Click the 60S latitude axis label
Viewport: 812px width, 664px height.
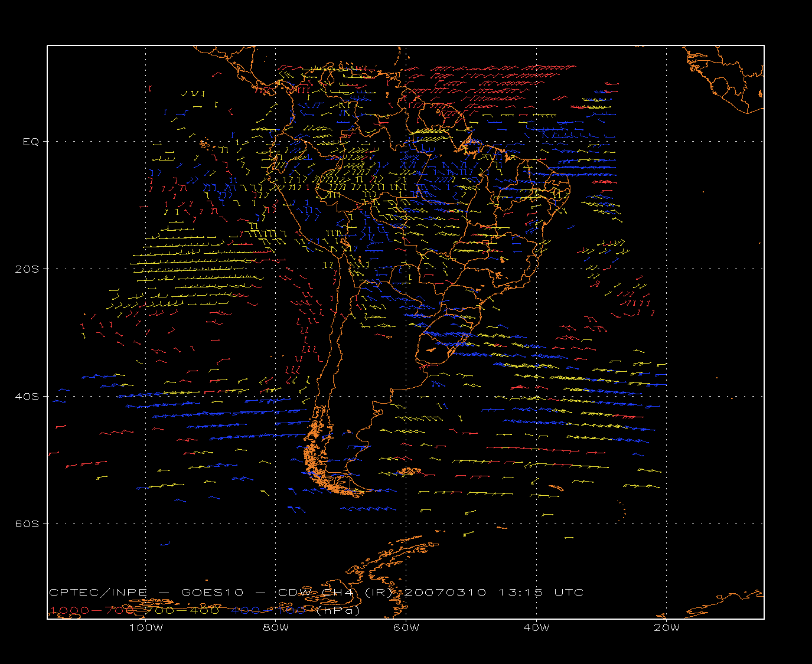pos(27,524)
